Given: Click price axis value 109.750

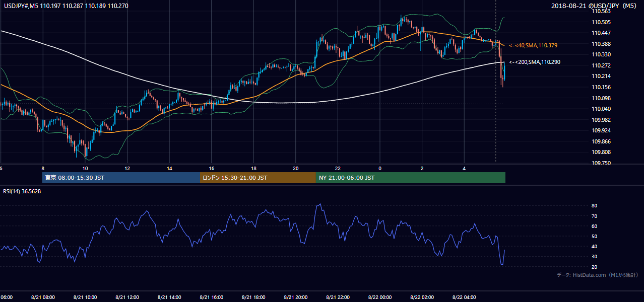Looking at the screenshot, I should point(601,163).
